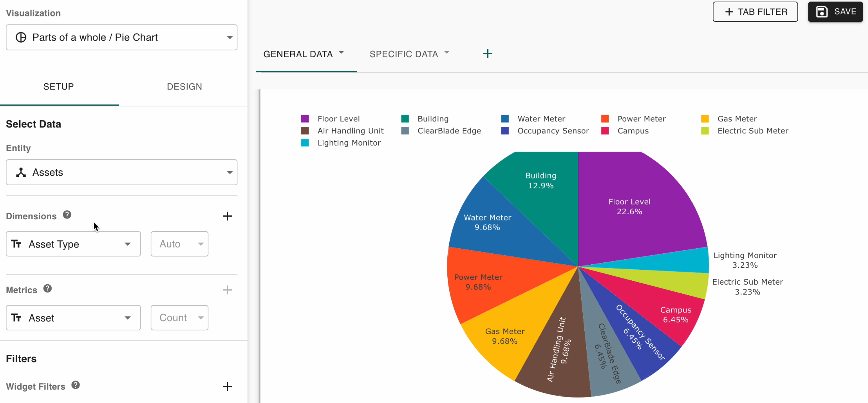
Task: Open the Metrics help question mark icon
Action: tap(47, 288)
